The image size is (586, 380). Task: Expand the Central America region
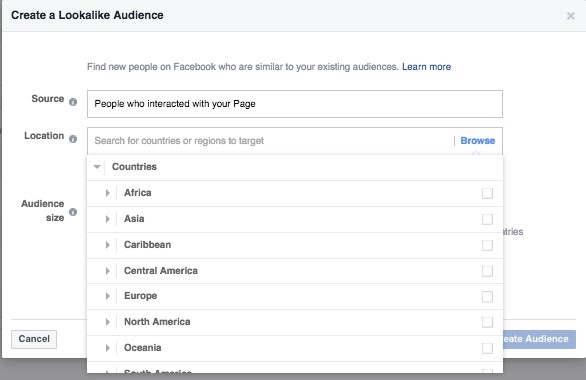tap(108, 271)
